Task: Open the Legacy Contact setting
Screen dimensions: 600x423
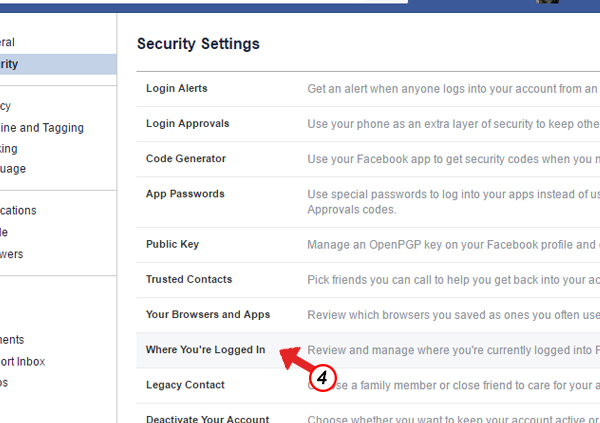Action: pyautogui.click(x=368, y=385)
